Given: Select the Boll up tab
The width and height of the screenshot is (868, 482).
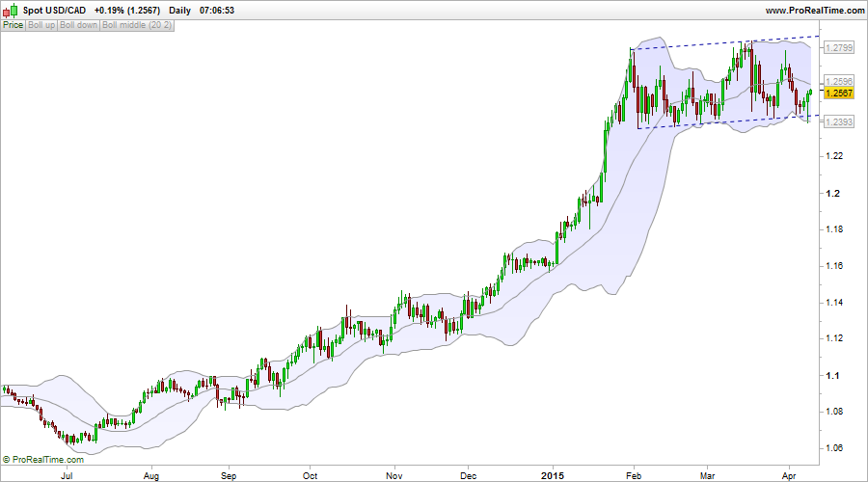Looking at the screenshot, I should point(41,25).
